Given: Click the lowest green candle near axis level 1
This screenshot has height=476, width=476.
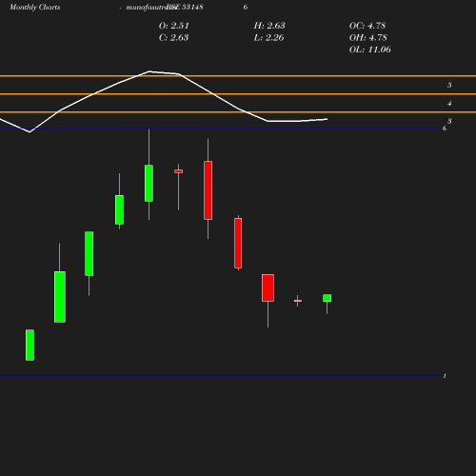Looking at the screenshot, I should click(30, 345).
